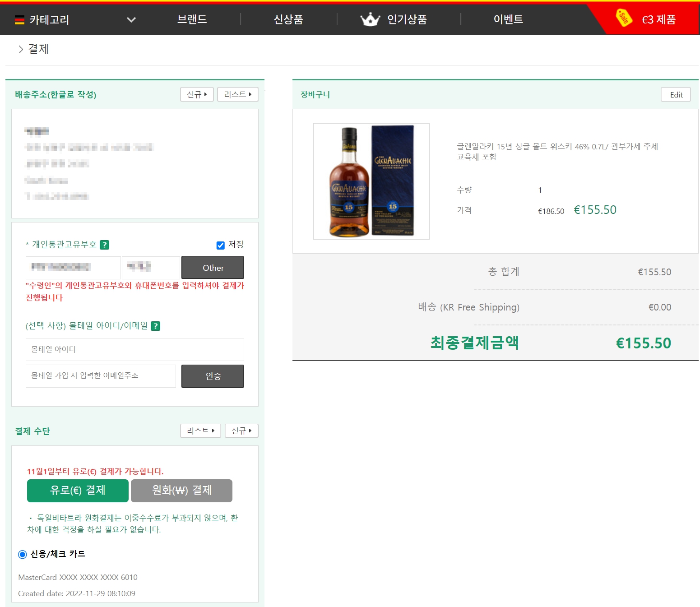Click the 최종결제금액 label

coord(474,343)
